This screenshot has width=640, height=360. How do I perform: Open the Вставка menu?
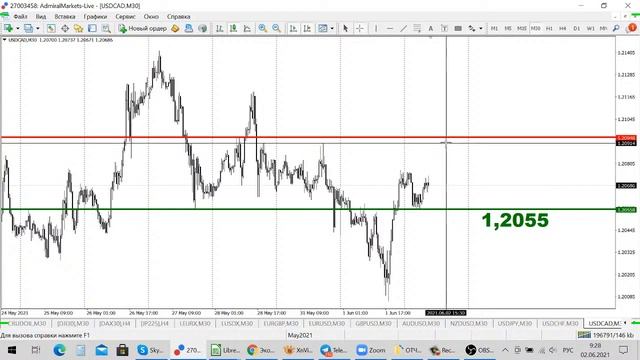pos(64,17)
